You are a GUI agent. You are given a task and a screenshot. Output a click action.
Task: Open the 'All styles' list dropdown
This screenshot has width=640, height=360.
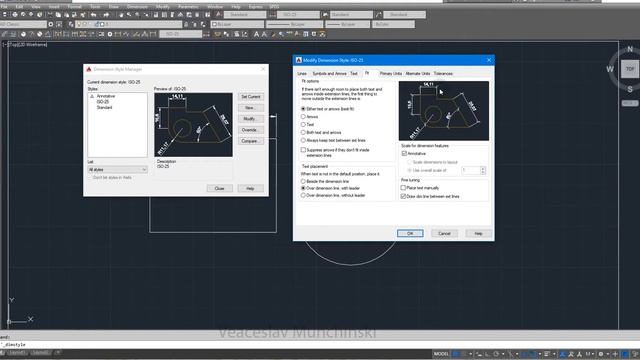[x=118, y=169]
